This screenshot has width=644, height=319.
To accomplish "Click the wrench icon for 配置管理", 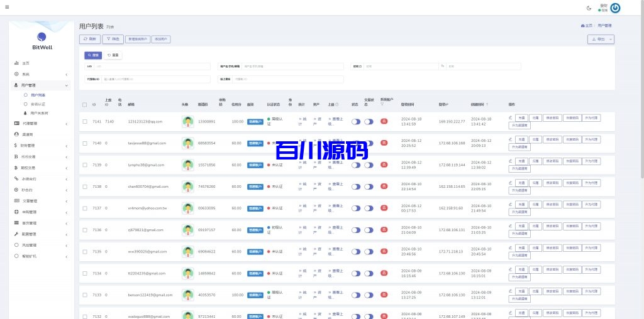I will coord(16,234).
